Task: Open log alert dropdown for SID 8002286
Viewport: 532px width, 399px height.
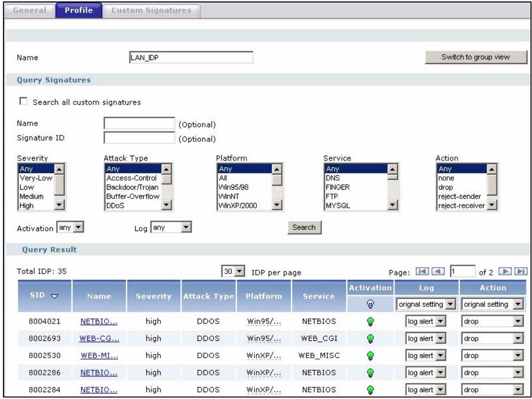Action: [x=426, y=372]
